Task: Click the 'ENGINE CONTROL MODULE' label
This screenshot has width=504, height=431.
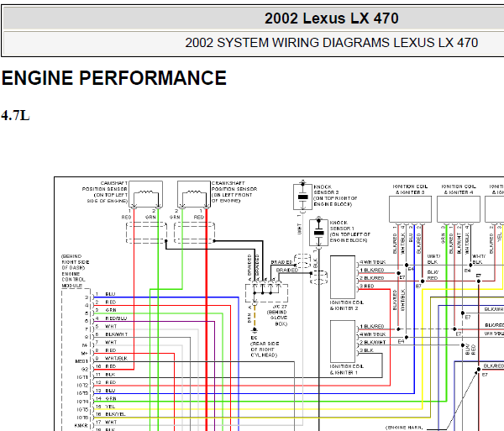Action: [73, 280]
